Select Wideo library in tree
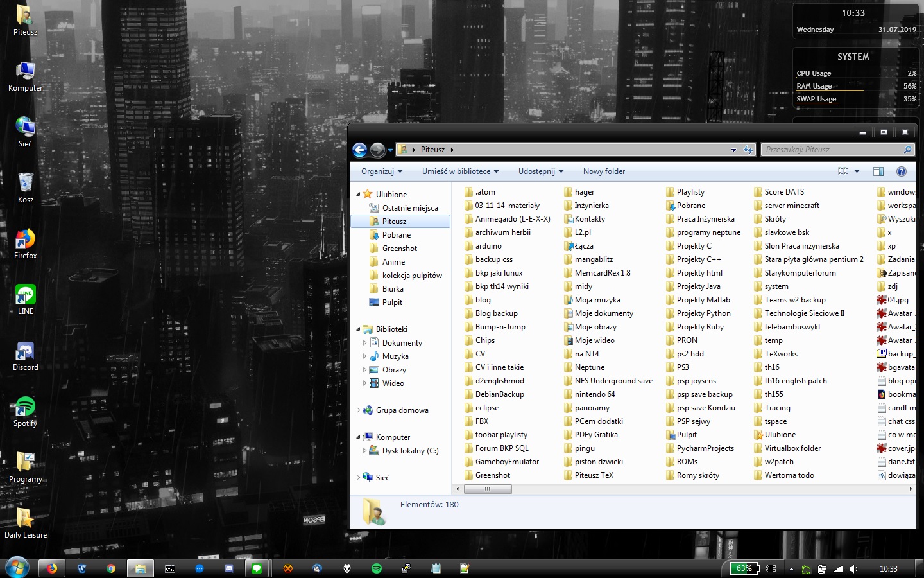Screen dimensions: 924x578 coord(387,383)
